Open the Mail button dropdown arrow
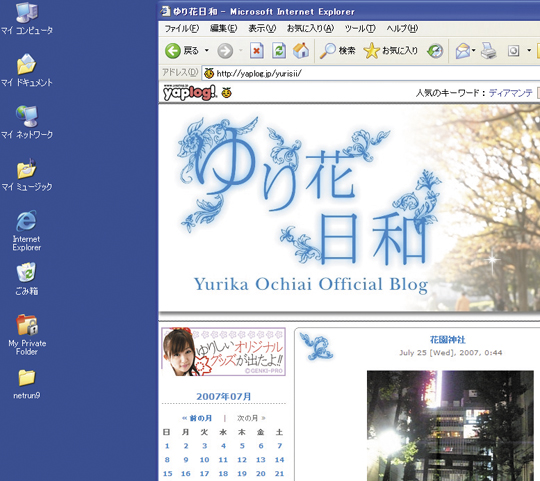 tap(474, 51)
